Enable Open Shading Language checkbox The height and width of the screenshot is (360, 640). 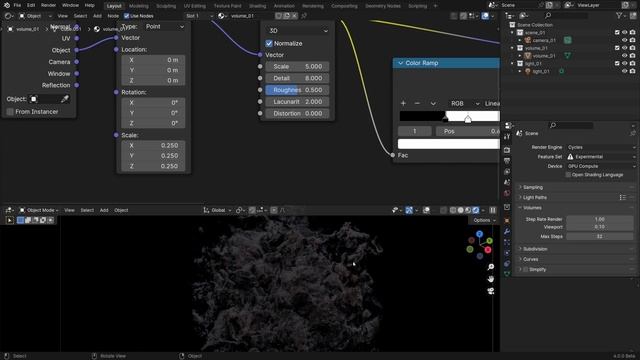(568, 175)
